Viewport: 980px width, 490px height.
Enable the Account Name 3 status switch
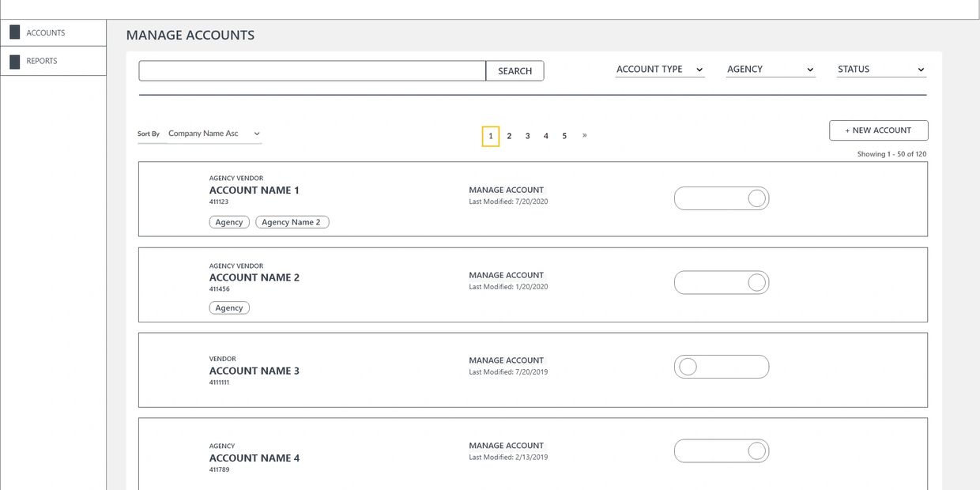pos(721,367)
